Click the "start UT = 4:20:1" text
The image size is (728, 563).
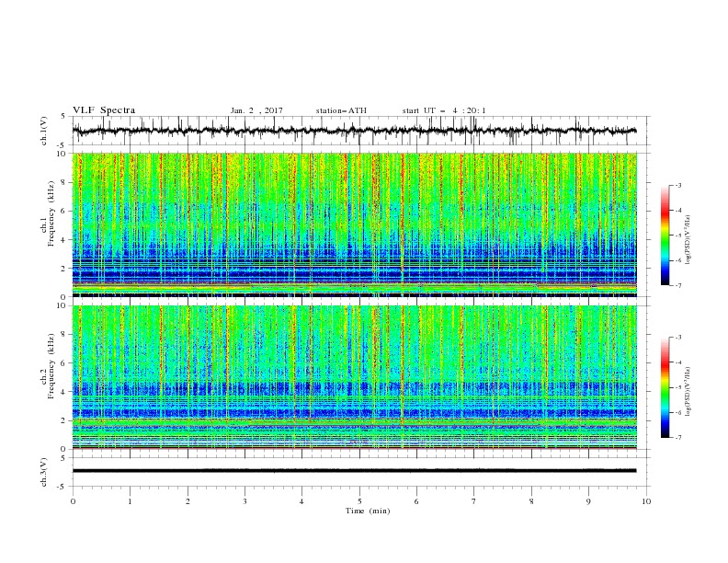pyautogui.click(x=444, y=110)
